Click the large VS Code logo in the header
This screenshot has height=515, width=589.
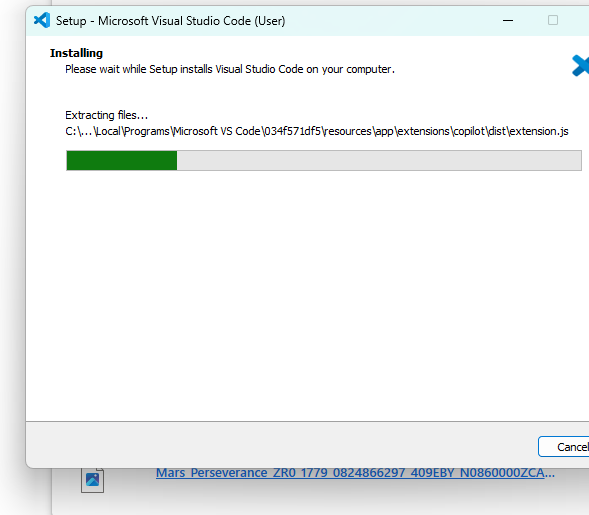pyautogui.click(x=580, y=66)
